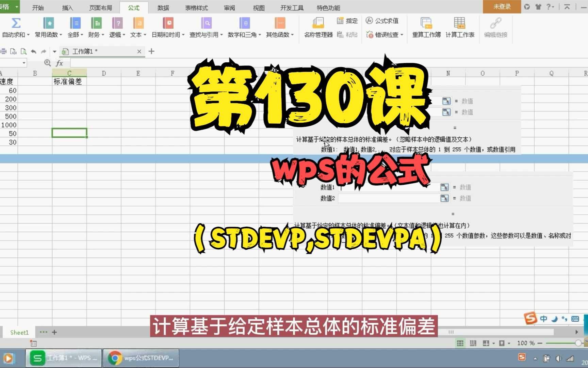The height and width of the screenshot is (368, 588).
Task: Open reading mode dropdown in status bar
Action: (x=494, y=343)
